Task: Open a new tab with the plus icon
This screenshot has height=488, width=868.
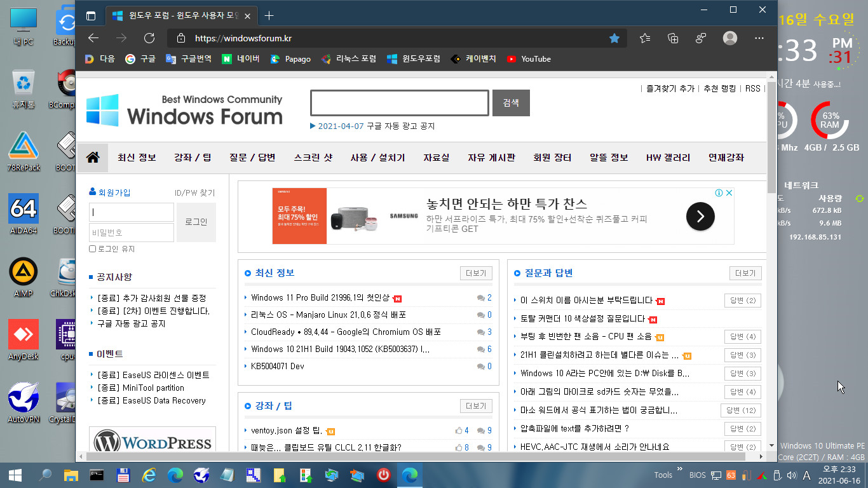Action: 269,16
